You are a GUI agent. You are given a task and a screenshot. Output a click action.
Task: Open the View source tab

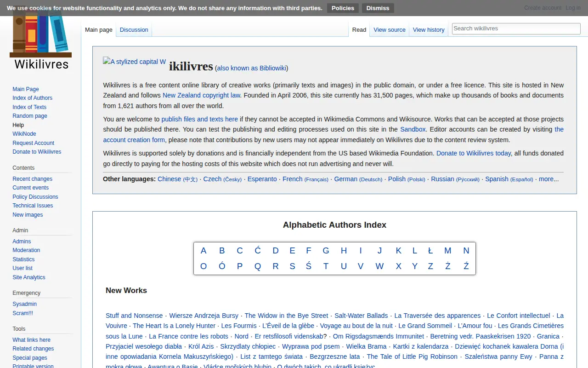pos(390,29)
